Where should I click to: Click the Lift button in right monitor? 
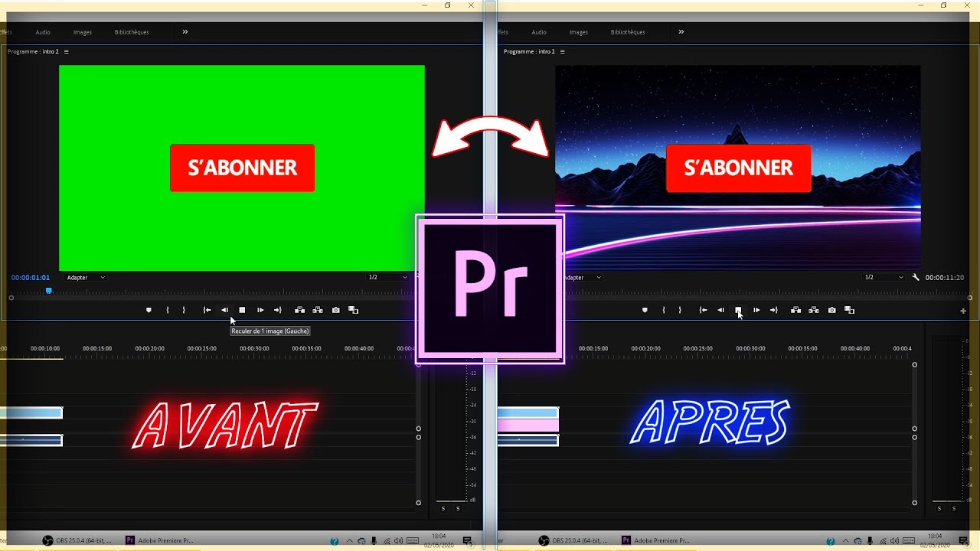[x=795, y=310]
